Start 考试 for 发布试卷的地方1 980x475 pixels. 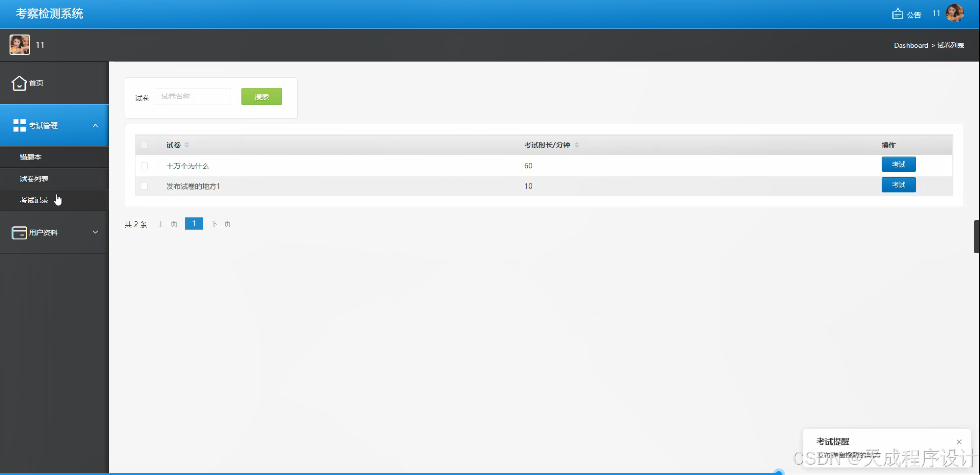[x=898, y=185]
